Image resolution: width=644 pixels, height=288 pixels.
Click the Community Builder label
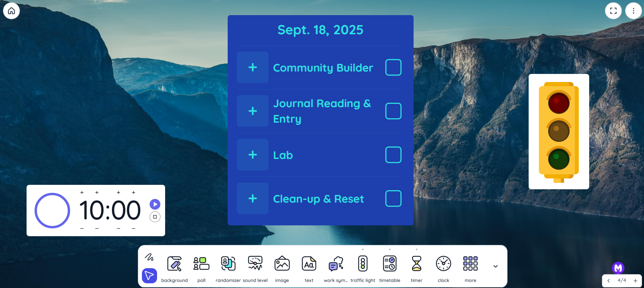[323, 68]
